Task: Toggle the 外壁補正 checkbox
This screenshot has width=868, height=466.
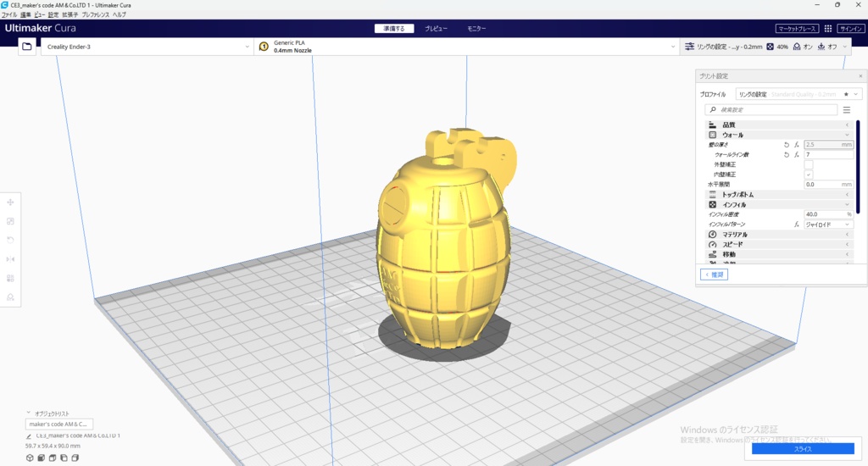Action: point(808,165)
